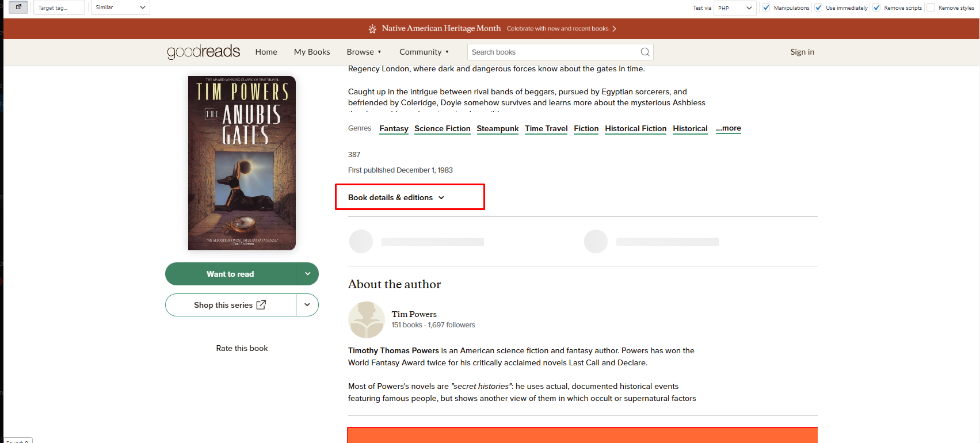Open The Anubis Gates cover image

click(242, 163)
